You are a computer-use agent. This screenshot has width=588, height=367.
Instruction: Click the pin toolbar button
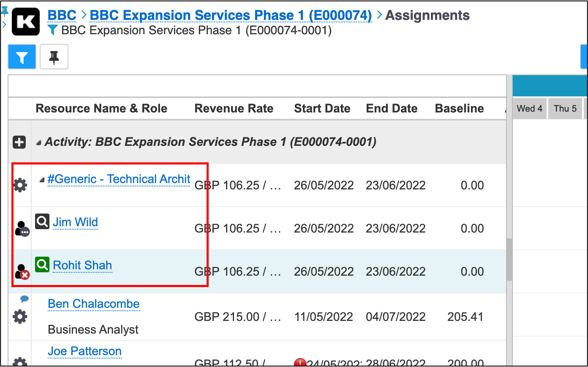tap(54, 57)
